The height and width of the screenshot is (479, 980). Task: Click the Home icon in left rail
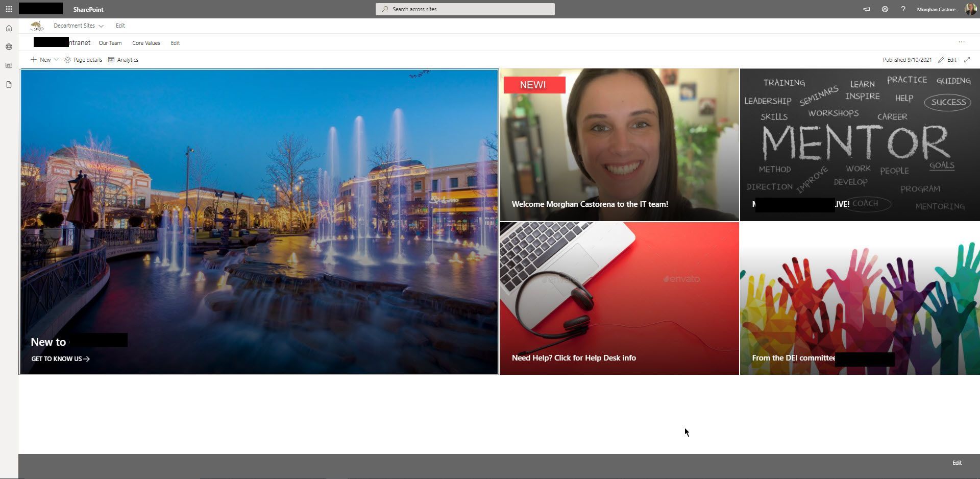tap(9, 28)
